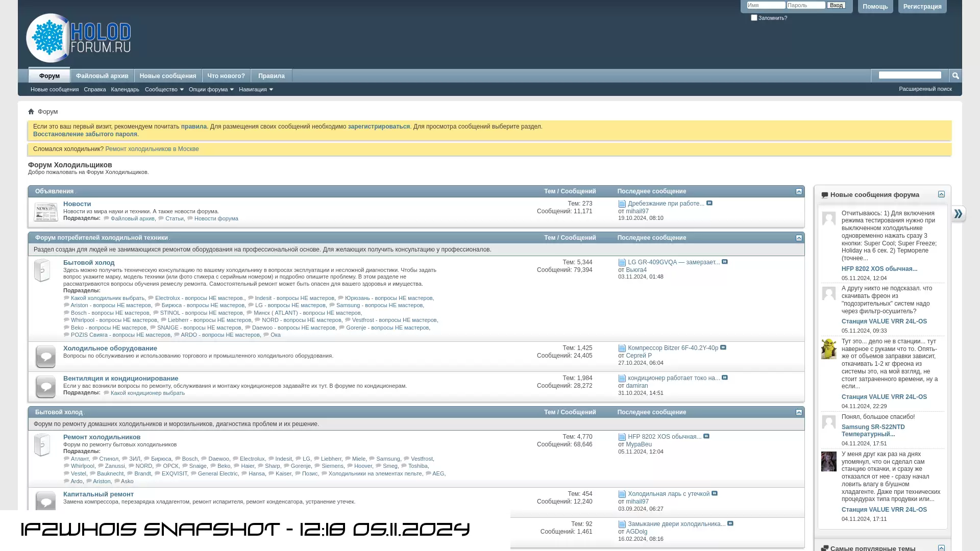980x551 pixels.
Task: Click the Помощь button
Action: 875,7
